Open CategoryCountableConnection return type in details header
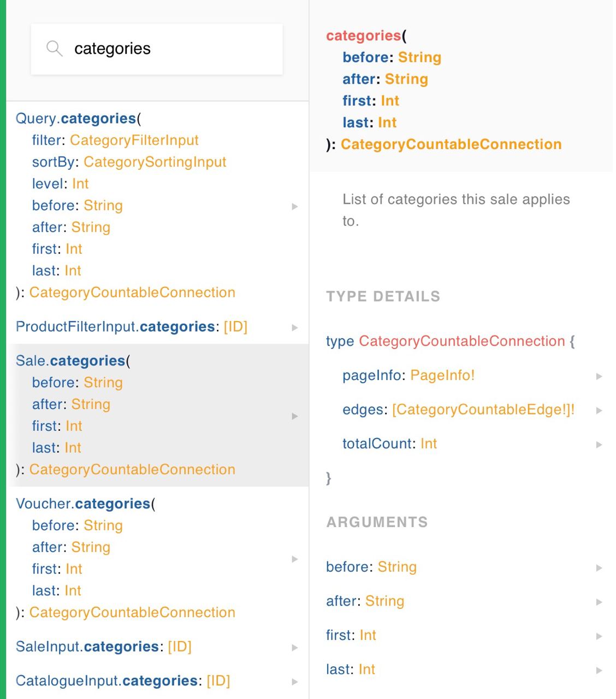This screenshot has height=699, width=616. [451, 144]
